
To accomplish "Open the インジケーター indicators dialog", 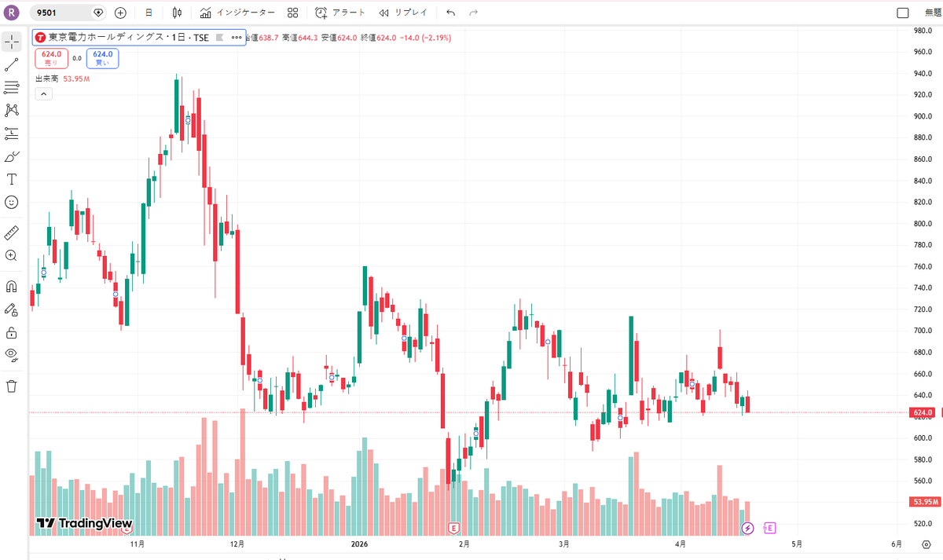I will (x=237, y=13).
